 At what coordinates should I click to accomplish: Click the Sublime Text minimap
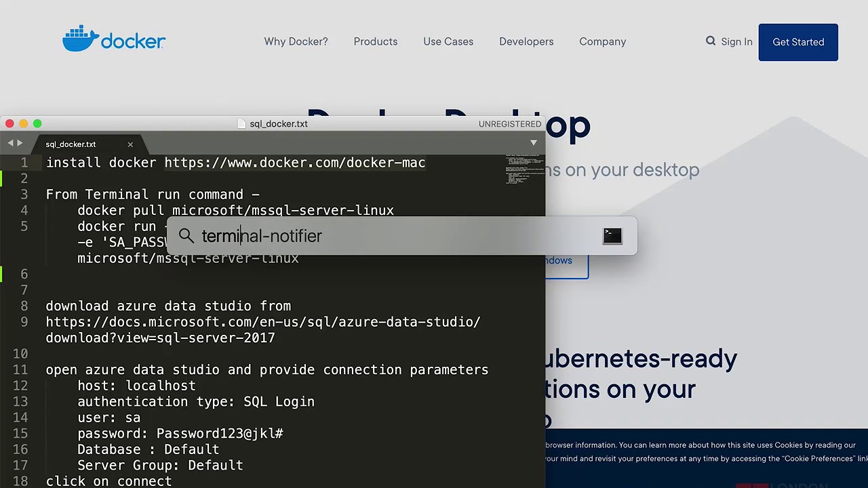click(524, 169)
